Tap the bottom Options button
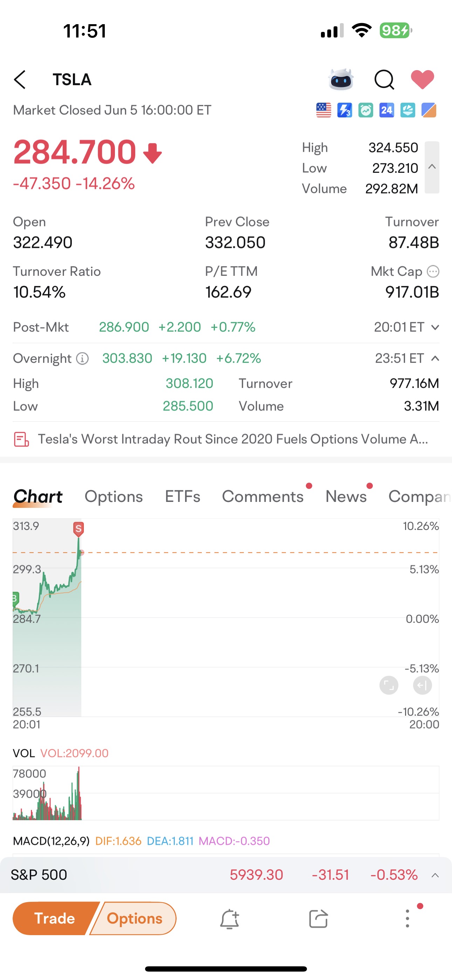This screenshot has width=452, height=980. [134, 918]
